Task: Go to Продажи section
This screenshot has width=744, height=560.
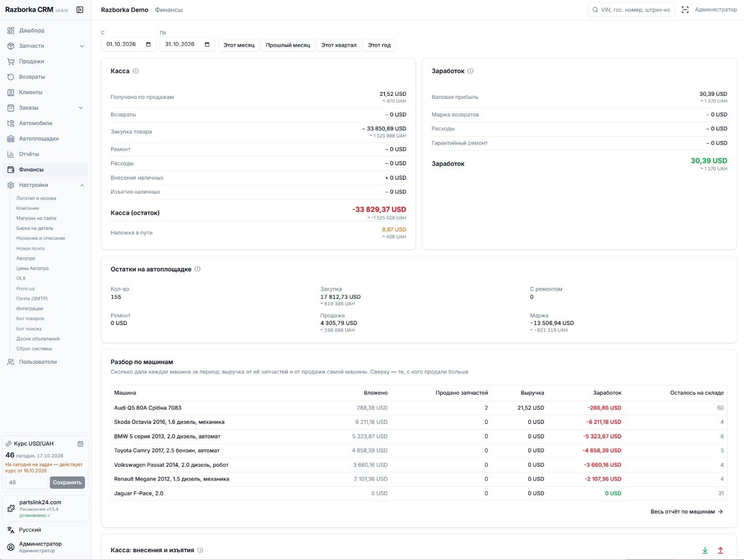Action: (x=45, y=61)
